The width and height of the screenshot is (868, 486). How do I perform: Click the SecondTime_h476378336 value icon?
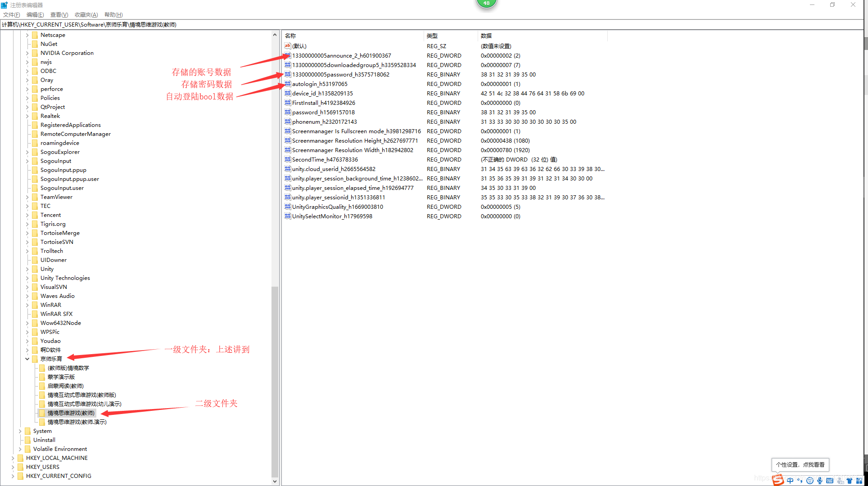coord(288,159)
